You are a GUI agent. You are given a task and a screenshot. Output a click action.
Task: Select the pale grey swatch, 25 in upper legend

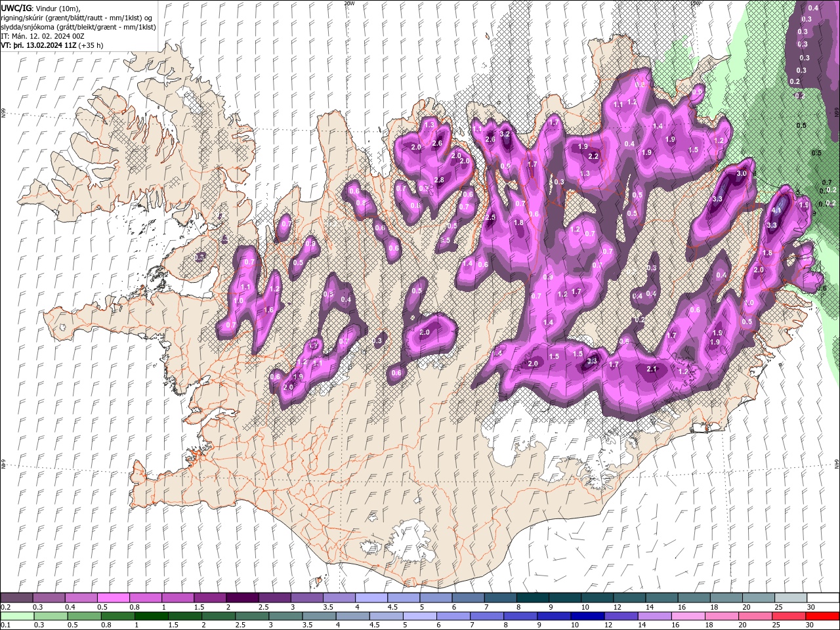(791, 598)
